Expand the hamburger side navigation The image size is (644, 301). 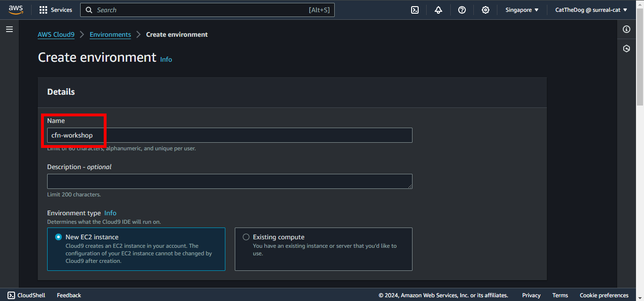pos(9,29)
